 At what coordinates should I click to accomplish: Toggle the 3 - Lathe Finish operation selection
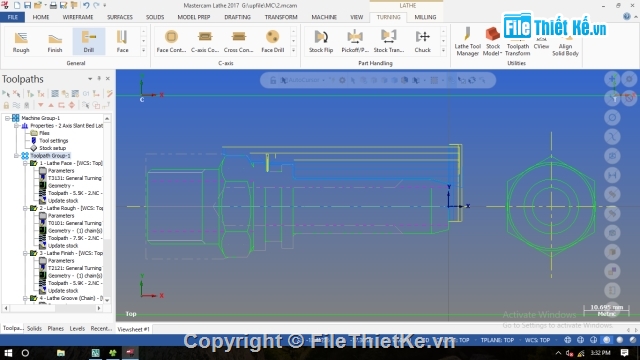tap(34, 253)
